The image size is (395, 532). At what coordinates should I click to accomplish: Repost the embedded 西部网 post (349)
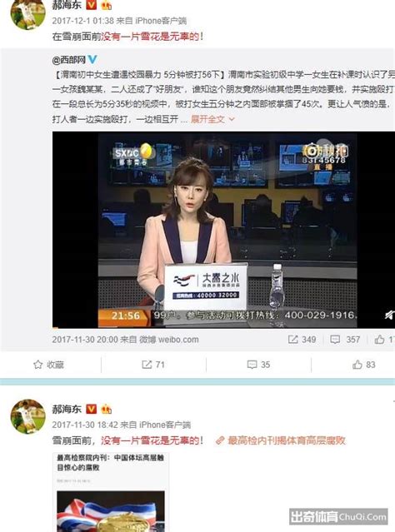302,340
